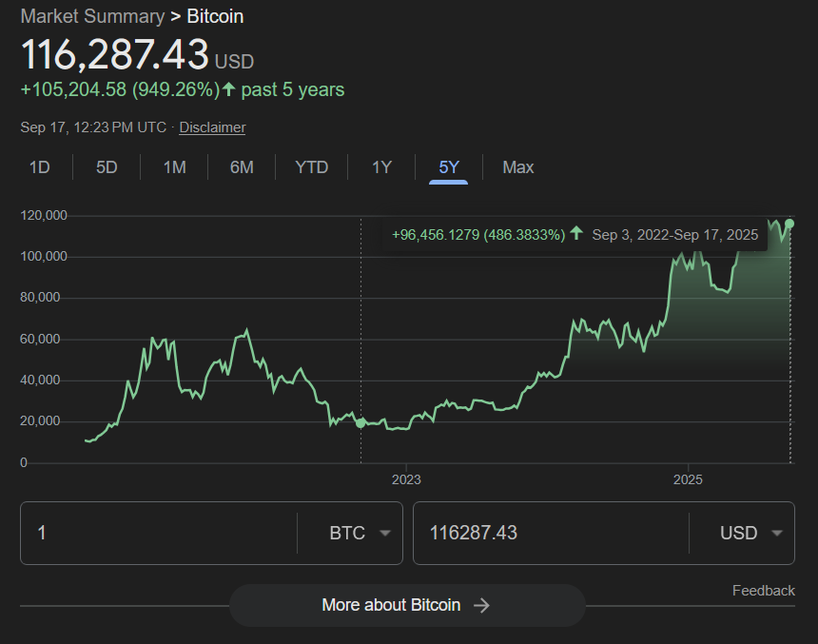The width and height of the screenshot is (818, 644).
Task: Select the 5D time range tab
Action: [107, 167]
